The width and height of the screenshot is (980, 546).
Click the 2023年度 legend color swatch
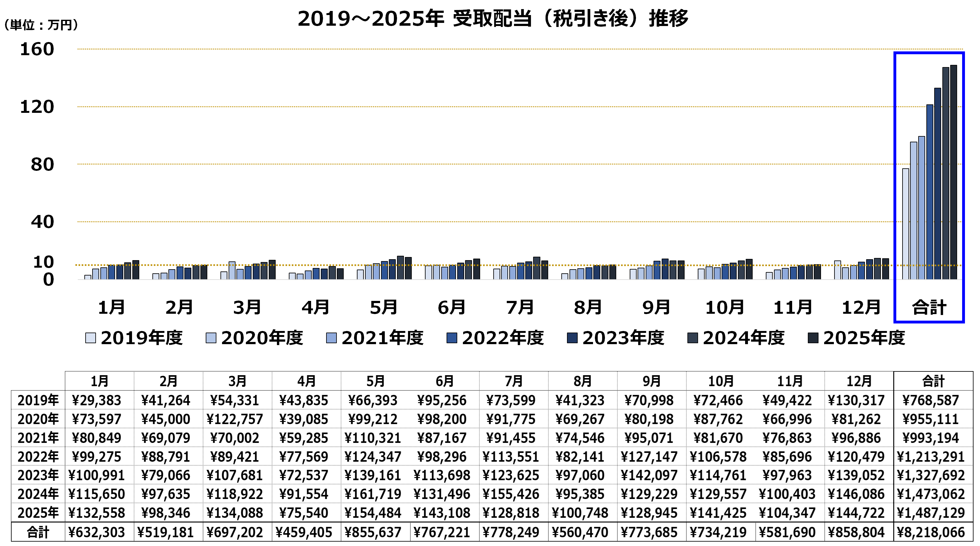pyautogui.click(x=572, y=338)
